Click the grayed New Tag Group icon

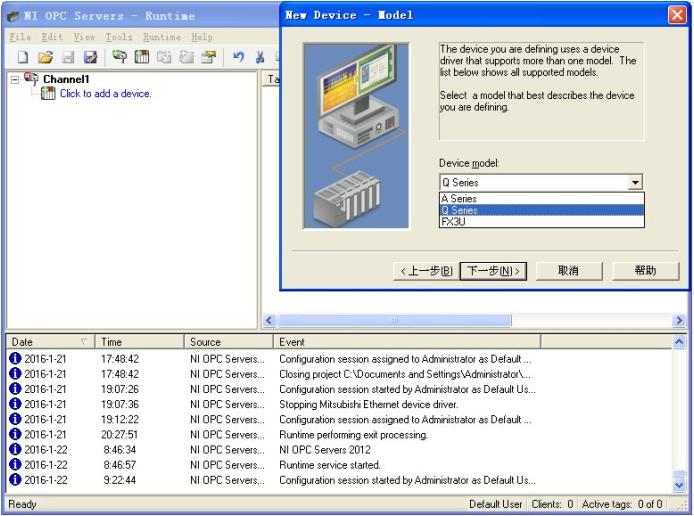[x=164, y=57]
